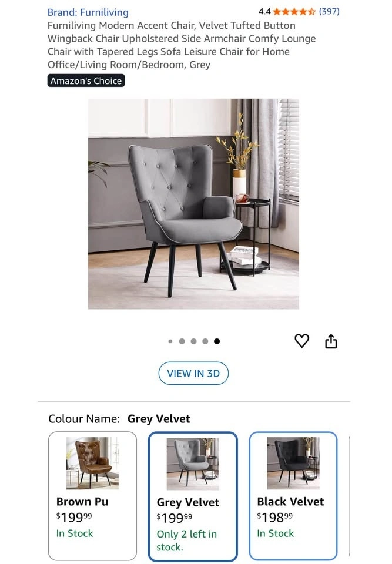This screenshot has width=392, height=564.
Task: Click the Brown Pu chair thumbnail image
Action: [92, 464]
